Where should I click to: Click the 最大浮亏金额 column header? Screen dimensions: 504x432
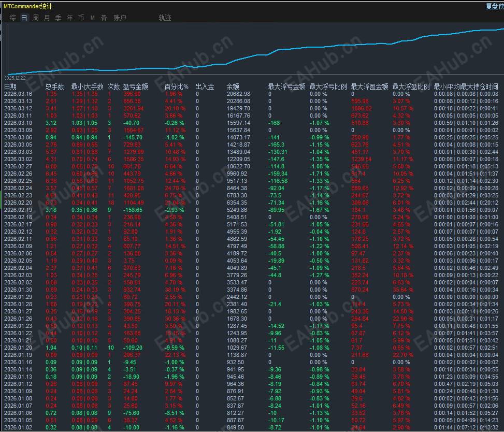click(286, 87)
